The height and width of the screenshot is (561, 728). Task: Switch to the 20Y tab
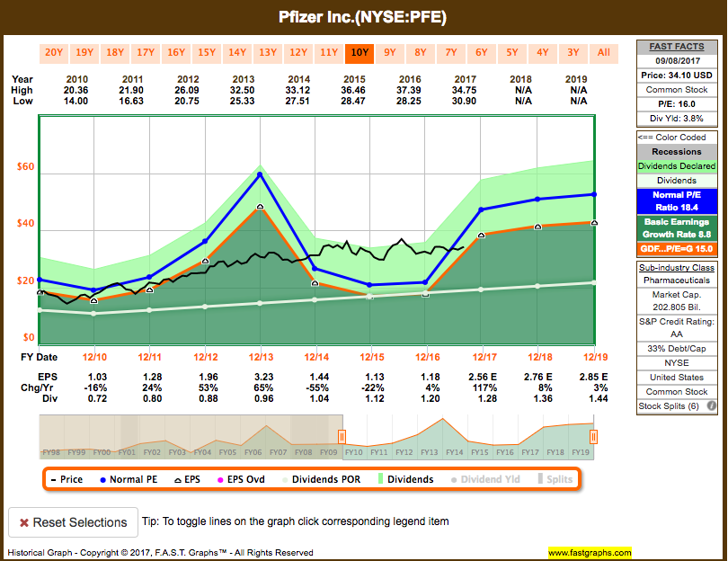click(54, 53)
